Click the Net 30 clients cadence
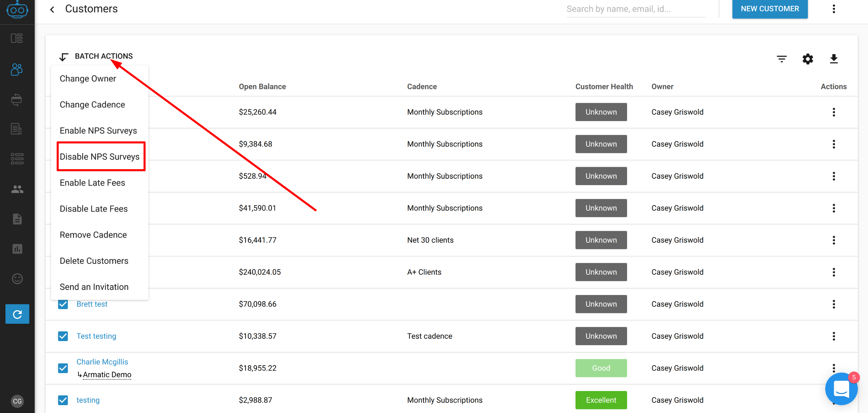The width and height of the screenshot is (868, 413). pyautogui.click(x=430, y=240)
